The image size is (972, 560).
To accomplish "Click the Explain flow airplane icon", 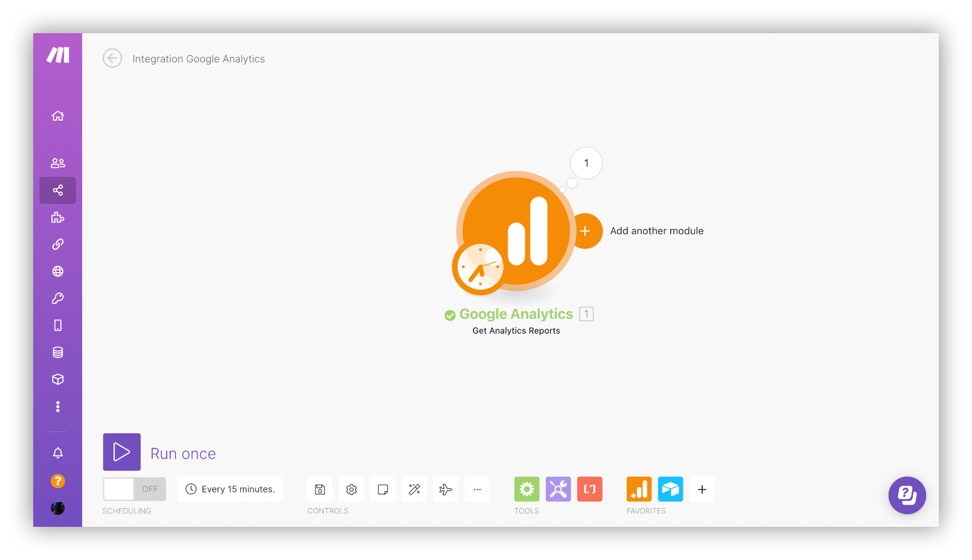I will point(446,489).
